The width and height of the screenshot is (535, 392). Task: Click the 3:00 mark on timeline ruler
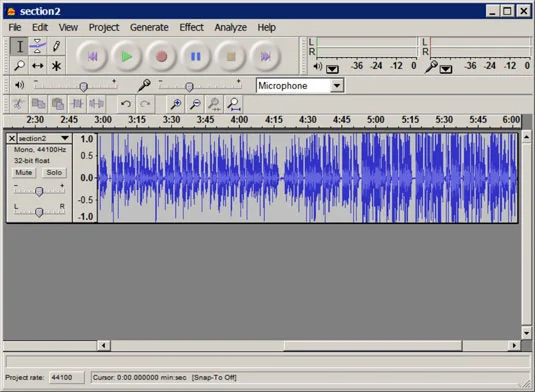(103, 120)
